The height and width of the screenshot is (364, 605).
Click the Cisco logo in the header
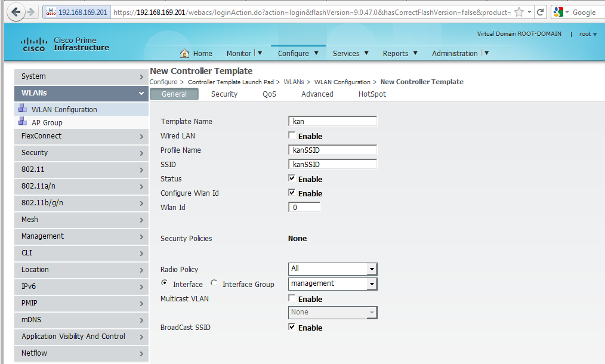[x=33, y=44]
